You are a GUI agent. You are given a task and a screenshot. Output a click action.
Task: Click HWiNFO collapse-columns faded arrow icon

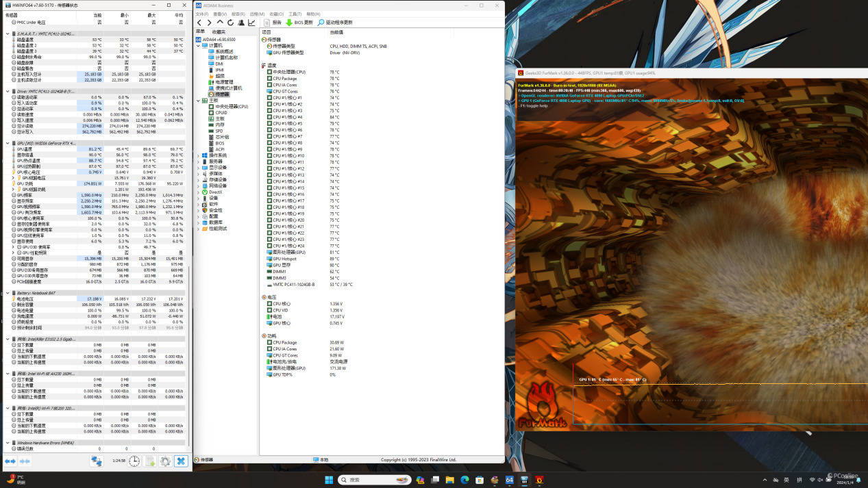coord(23,461)
